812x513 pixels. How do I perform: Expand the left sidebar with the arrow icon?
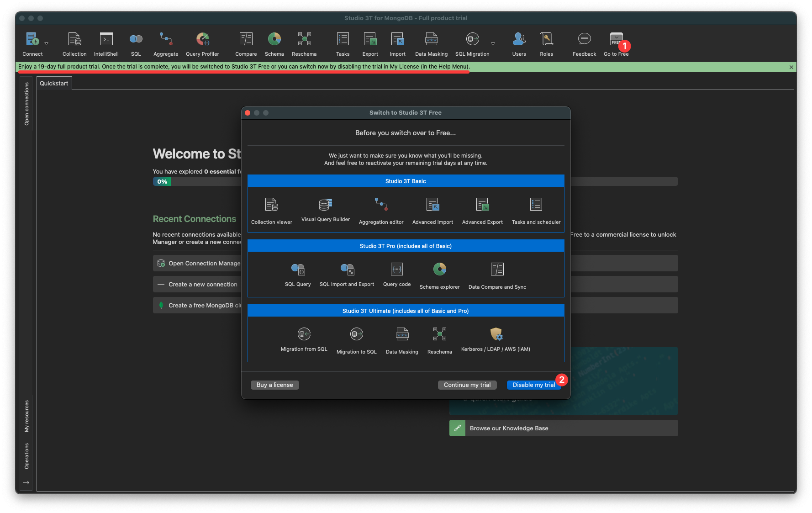coord(26,482)
